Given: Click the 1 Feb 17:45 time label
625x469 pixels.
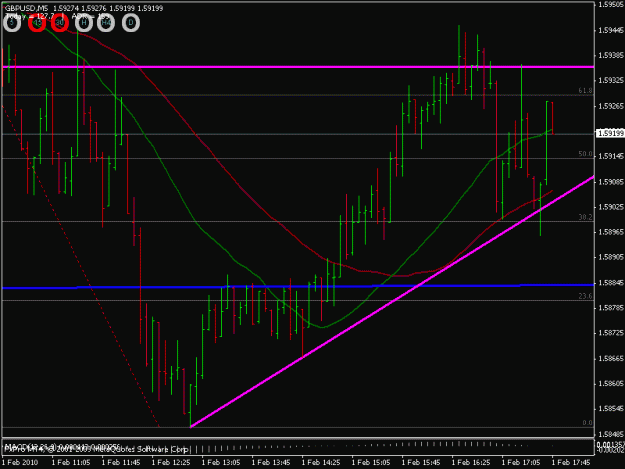Looking at the screenshot, I should pyautogui.click(x=571, y=463).
